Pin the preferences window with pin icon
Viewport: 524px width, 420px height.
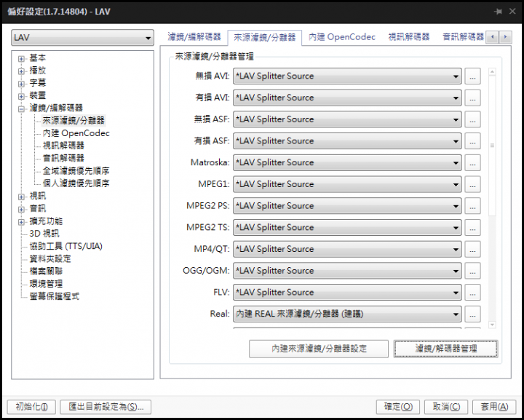coord(498,12)
